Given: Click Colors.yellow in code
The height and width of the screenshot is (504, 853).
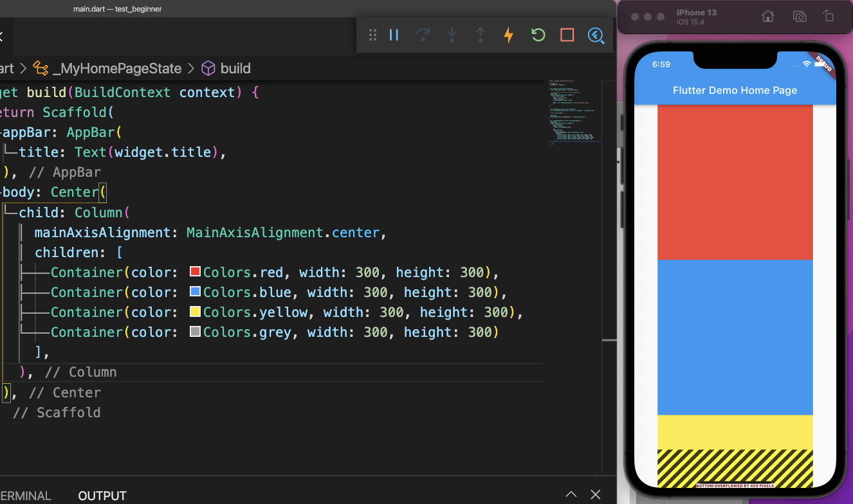Looking at the screenshot, I should click(x=255, y=312).
